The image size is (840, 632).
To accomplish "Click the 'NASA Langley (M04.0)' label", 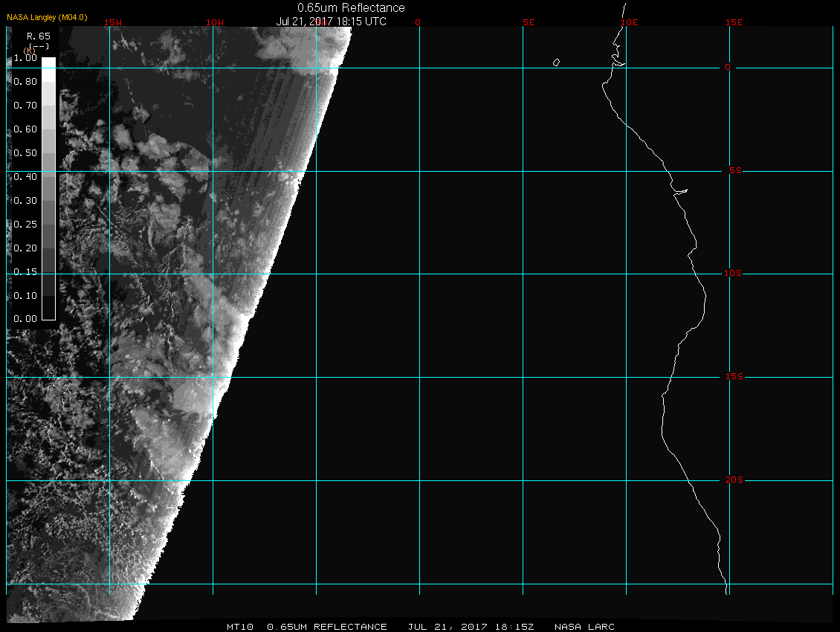I will pyautogui.click(x=47, y=17).
